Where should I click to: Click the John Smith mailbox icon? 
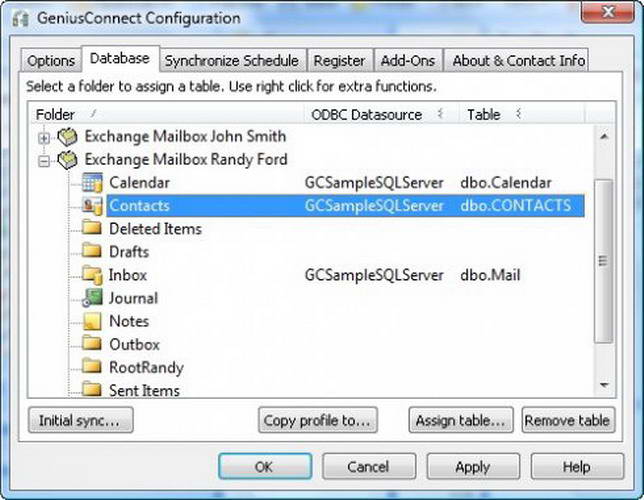tap(68, 137)
